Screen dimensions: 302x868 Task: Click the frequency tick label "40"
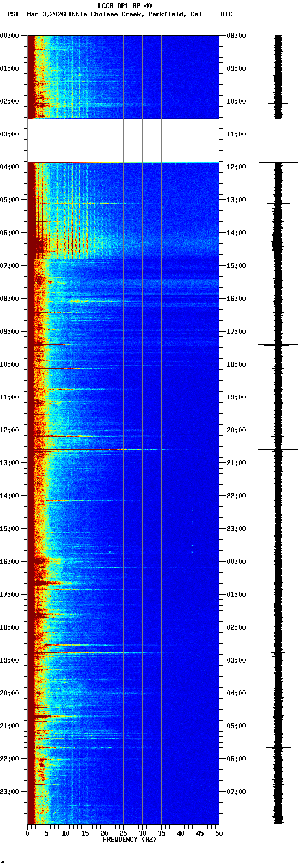(181, 833)
